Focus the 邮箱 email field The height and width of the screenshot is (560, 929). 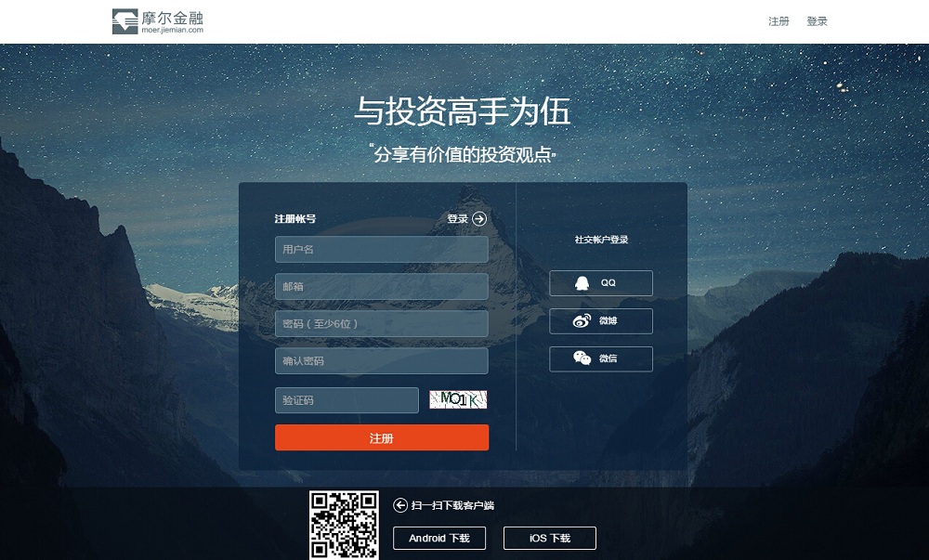[382, 287]
